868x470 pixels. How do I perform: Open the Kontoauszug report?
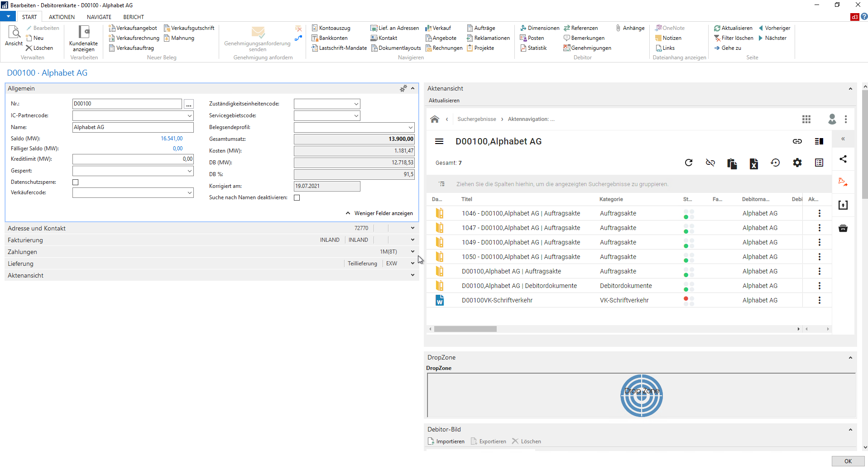(331, 28)
